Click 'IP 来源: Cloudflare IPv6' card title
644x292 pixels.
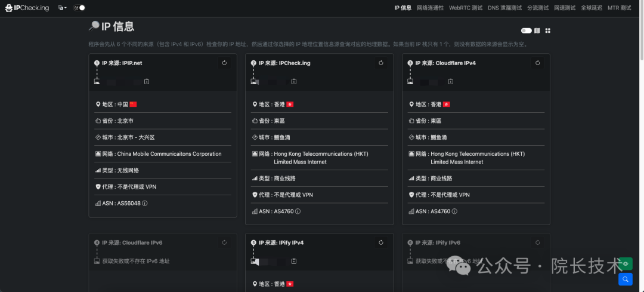tap(132, 242)
